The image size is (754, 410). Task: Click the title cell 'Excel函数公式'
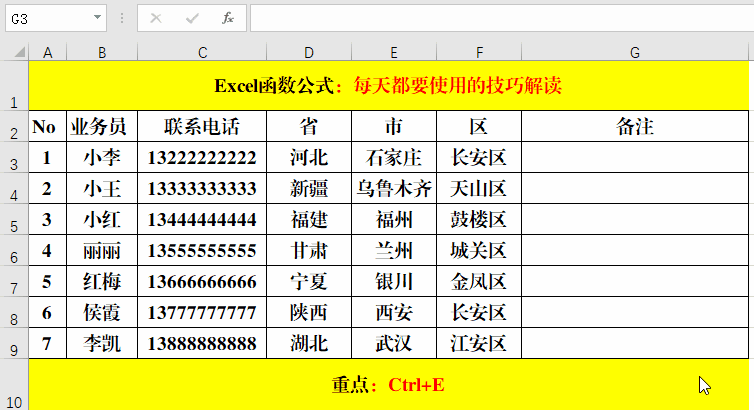pos(389,86)
